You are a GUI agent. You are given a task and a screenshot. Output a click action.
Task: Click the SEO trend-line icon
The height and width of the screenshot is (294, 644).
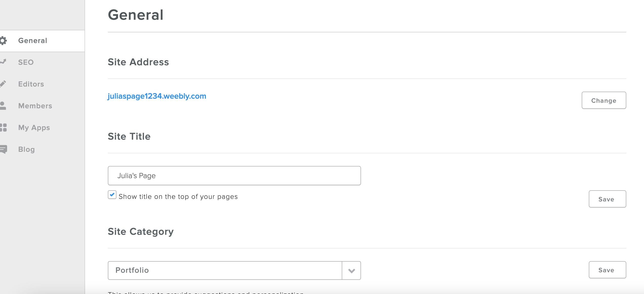3,62
